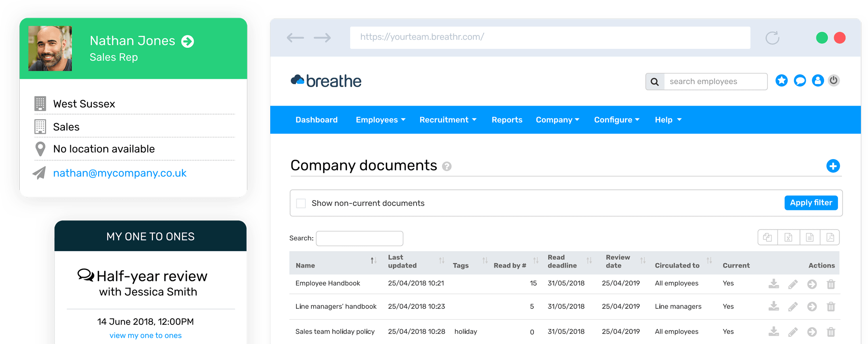Export the table to PDF icon
This screenshot has width=868, height=344.
tap(830, 238)
